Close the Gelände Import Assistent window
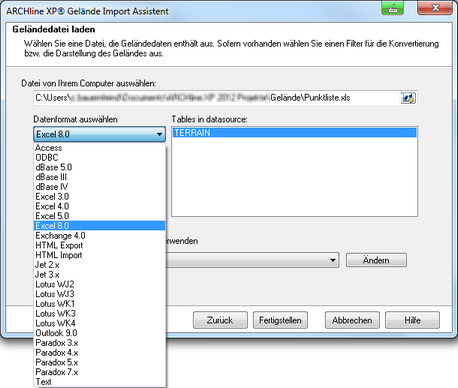This screenshot has height=388, width=458. [435, 8]
